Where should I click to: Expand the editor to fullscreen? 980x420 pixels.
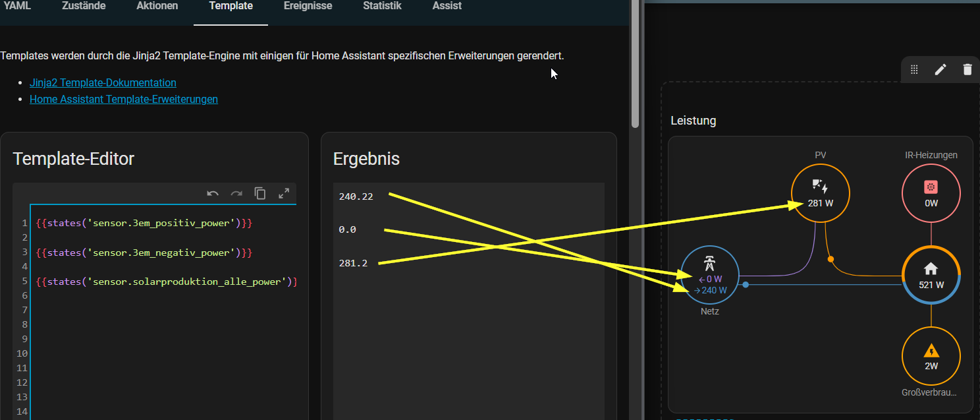(284, 193)
